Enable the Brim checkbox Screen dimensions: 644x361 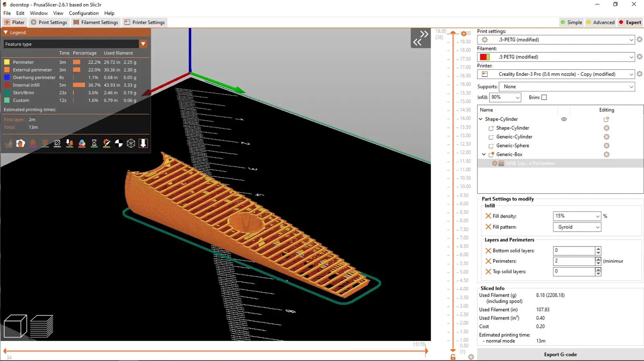544,97
